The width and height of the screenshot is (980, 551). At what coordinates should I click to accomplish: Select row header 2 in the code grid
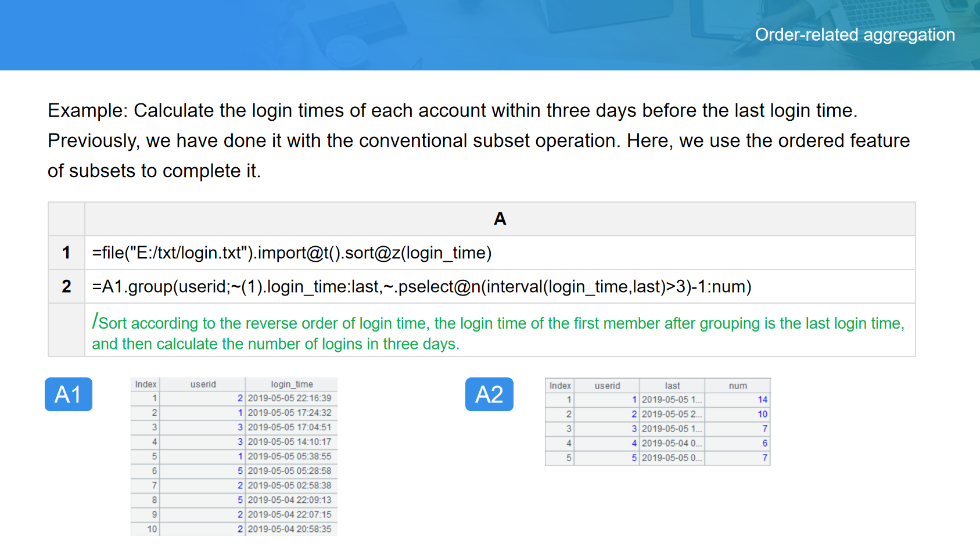point(66,286)
